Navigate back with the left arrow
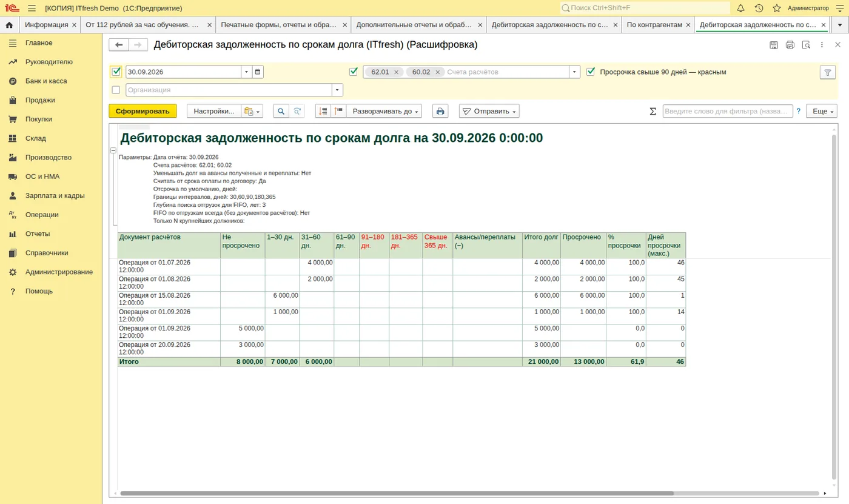 pyautogui.click(x=119, y=45)
